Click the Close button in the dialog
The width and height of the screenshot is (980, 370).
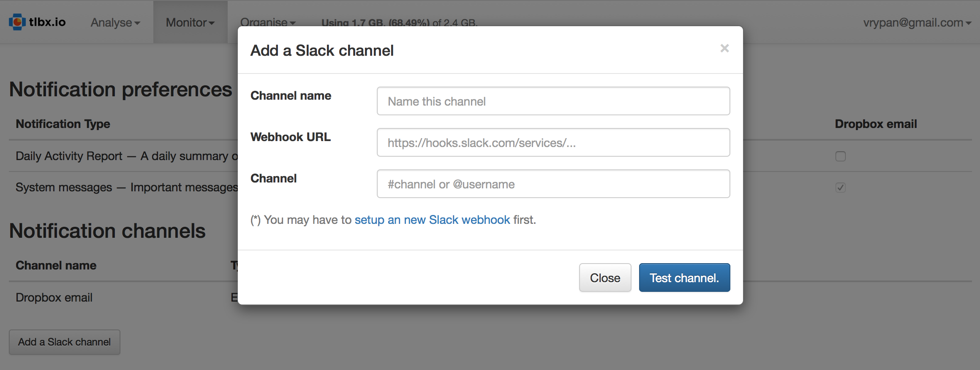pos(605,277)
